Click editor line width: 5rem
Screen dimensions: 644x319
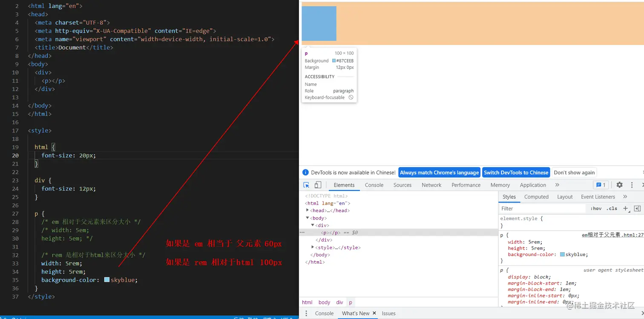pyautogui.click(x=62, y=263)
